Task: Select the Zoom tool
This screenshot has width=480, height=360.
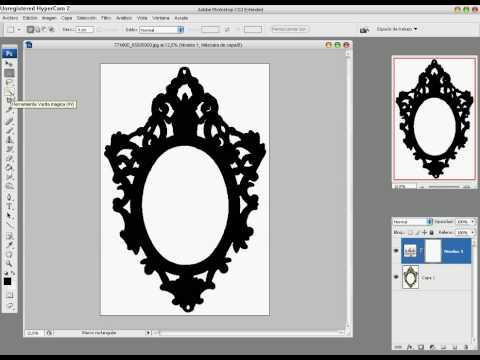Action: pos(9,264)
